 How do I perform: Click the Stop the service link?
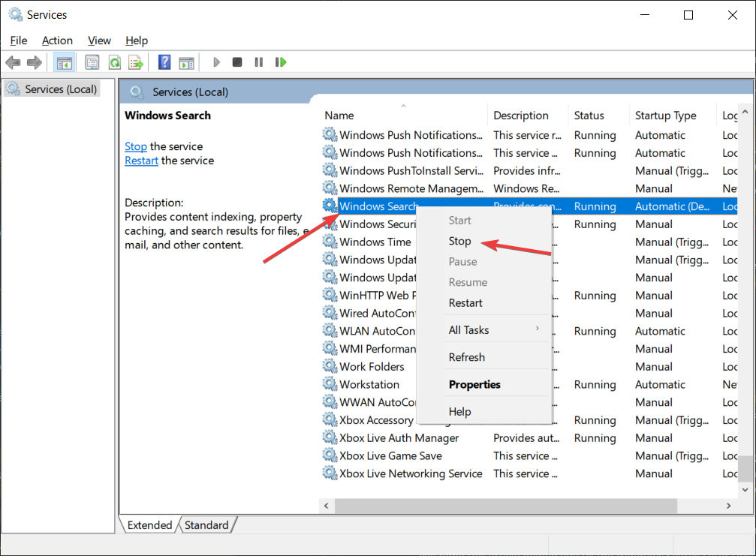(x=135, y=146)
